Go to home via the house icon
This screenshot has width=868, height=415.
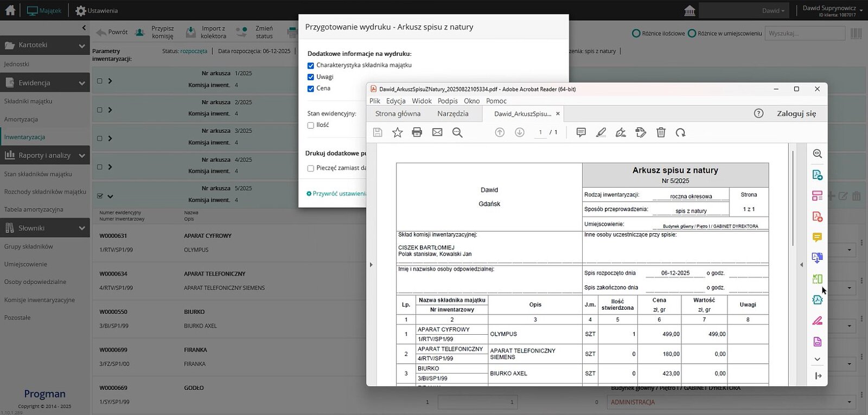(10, 10)
